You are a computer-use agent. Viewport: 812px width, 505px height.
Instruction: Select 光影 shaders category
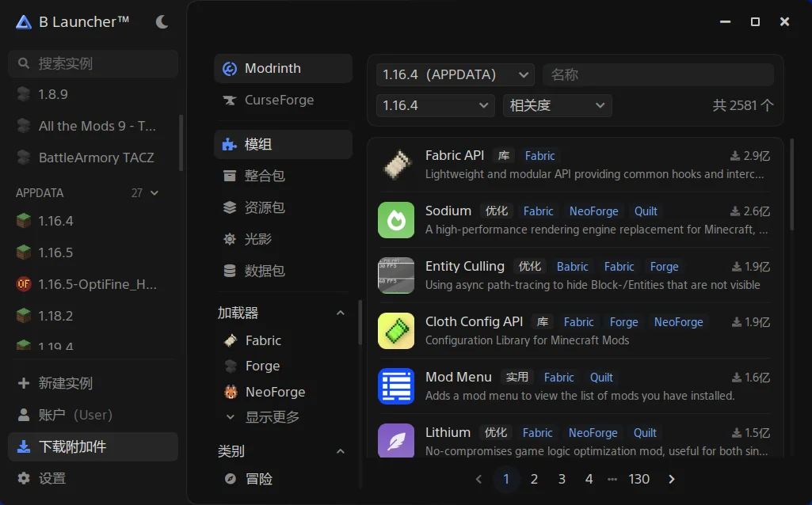pos(284,239)
